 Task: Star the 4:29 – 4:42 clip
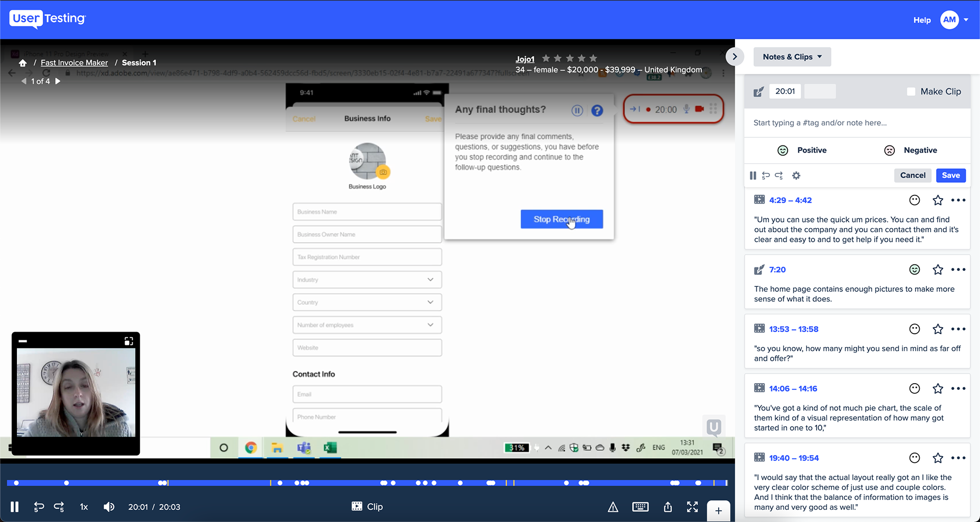click(938, 200)
